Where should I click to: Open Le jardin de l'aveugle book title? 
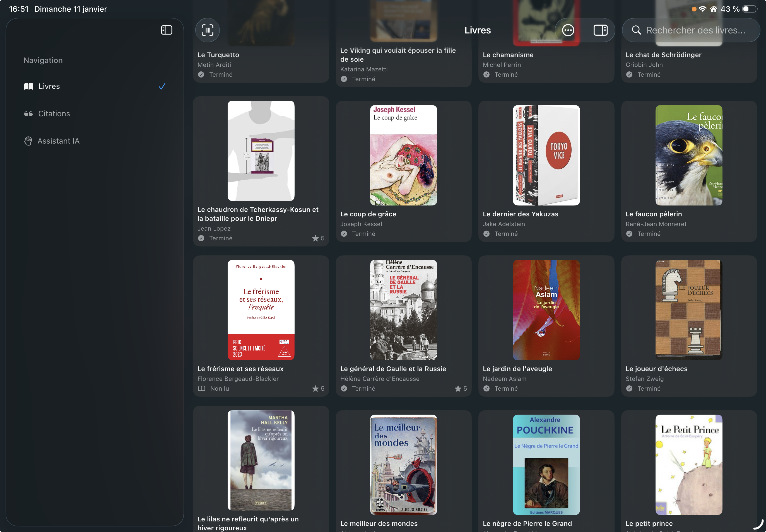click(x=517, y=369)
